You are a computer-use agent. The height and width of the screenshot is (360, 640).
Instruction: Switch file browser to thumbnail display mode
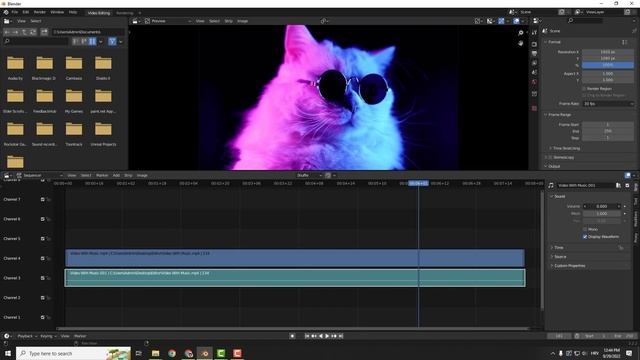pos(93,41)
